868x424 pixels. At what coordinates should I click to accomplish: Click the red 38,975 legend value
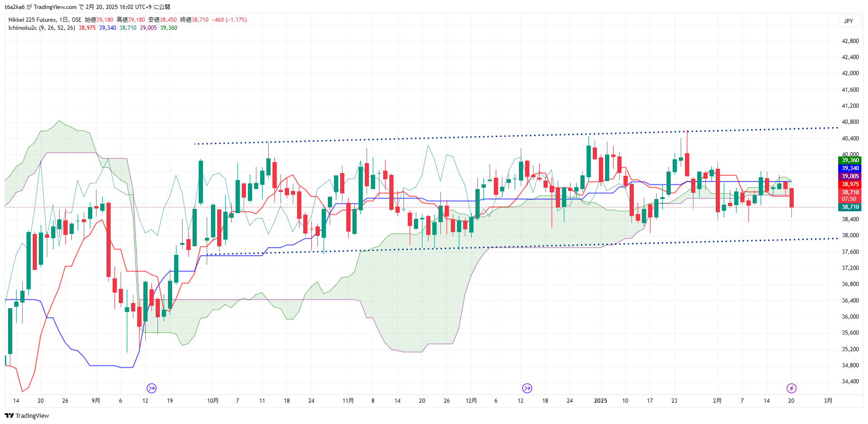(x=87, y=28)
